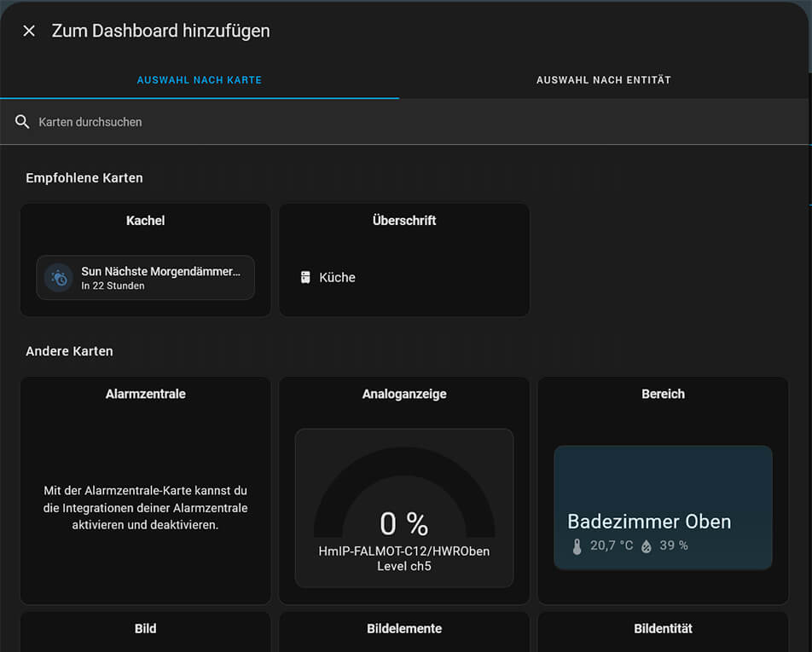Click the Badezimmer Oben area preview

(663, 508)
